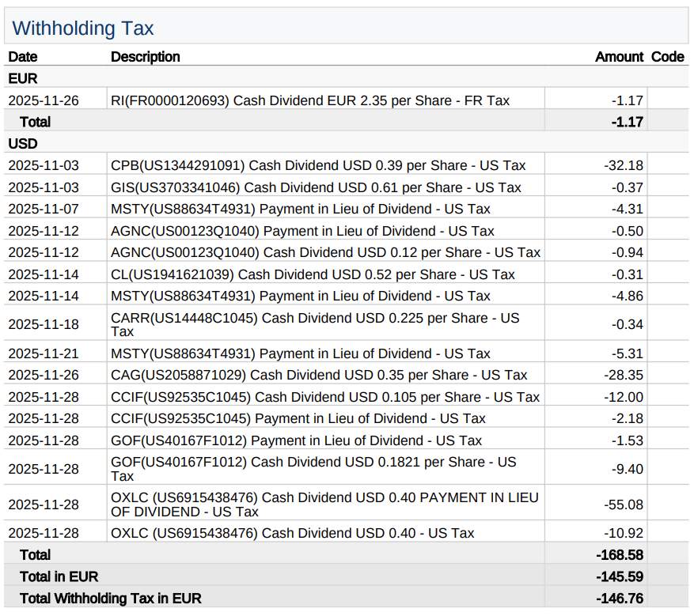Screen dimensions: 694x616
Task: Click the Code column header
Action: 667,57
